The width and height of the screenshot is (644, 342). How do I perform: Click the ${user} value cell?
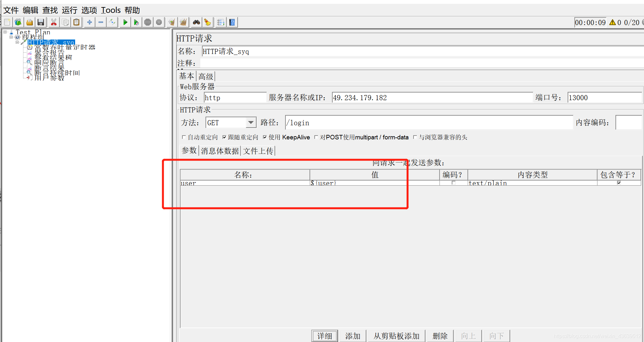375,183
